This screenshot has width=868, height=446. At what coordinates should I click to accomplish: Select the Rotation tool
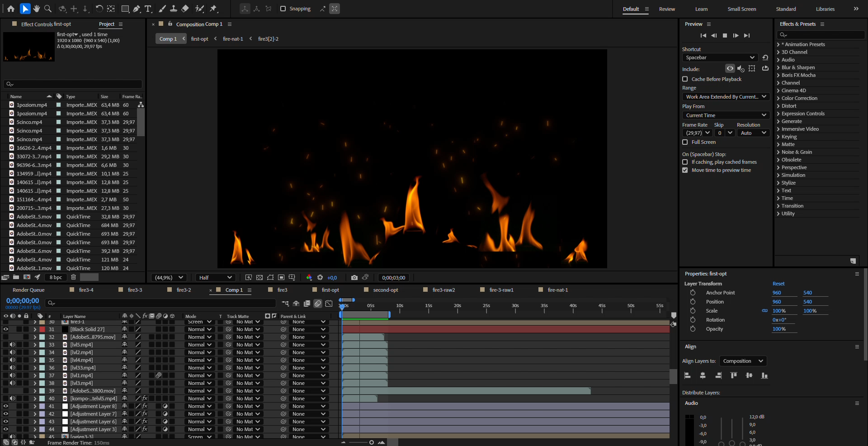[x=99, y=9]
